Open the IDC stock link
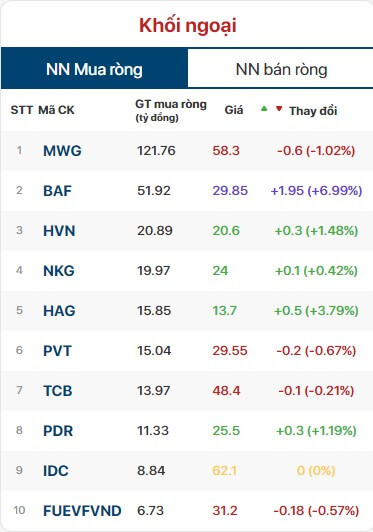373x532 pixels. (x=56, y=471)
